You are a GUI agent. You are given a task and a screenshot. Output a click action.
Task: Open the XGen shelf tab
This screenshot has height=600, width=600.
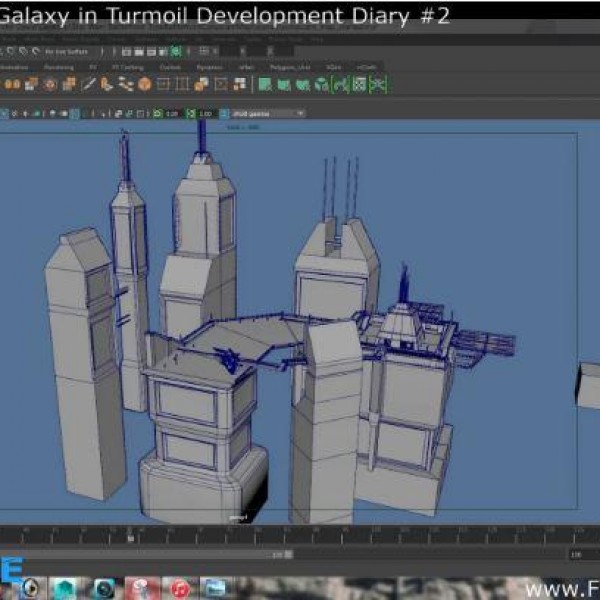pos(333,68)
